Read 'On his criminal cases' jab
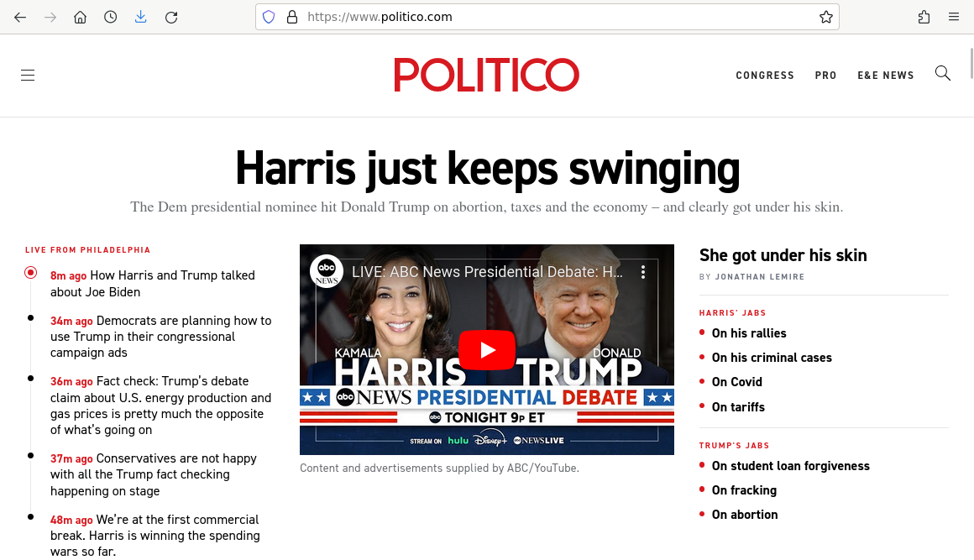 coord(772,358)
